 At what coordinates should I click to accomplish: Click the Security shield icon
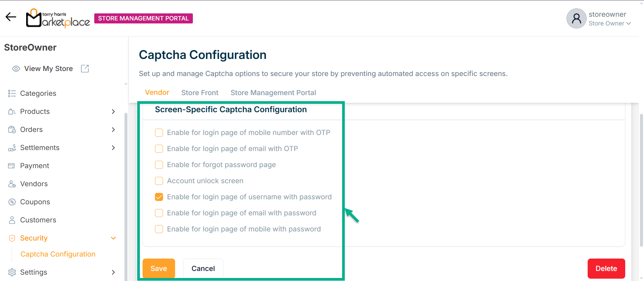(12, 238)
